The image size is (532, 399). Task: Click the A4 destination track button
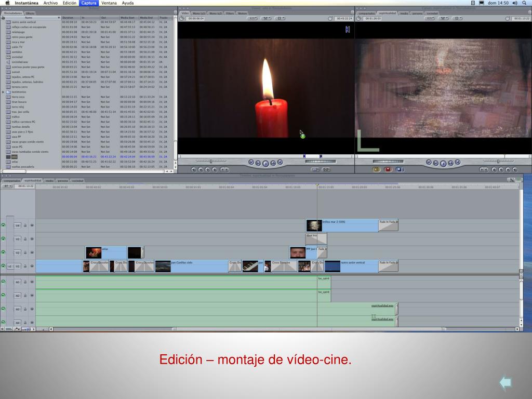pos(18,323)
